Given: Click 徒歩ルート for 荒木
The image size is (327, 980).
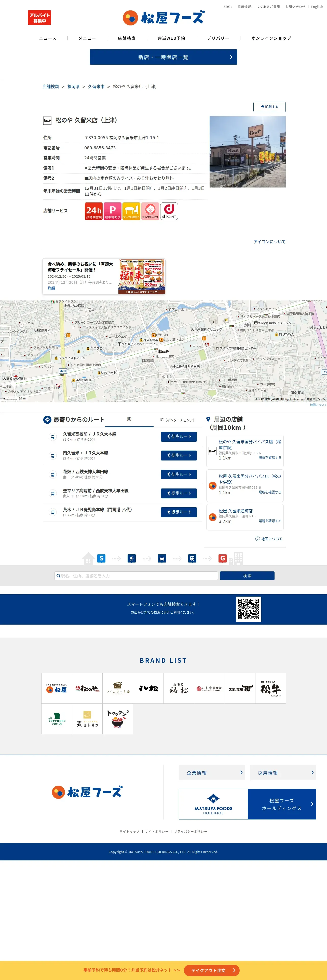Looking at the screenshot, I should click(x=179, y=512).
